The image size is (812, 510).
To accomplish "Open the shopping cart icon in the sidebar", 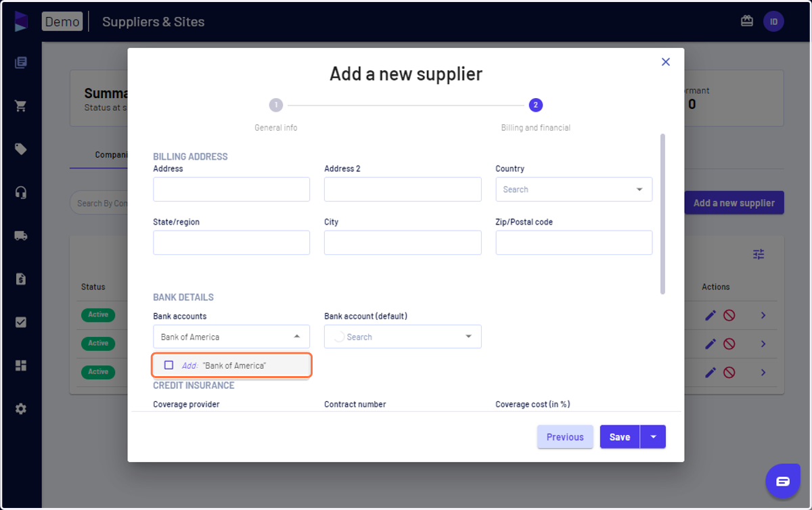I will coord(21,106).
